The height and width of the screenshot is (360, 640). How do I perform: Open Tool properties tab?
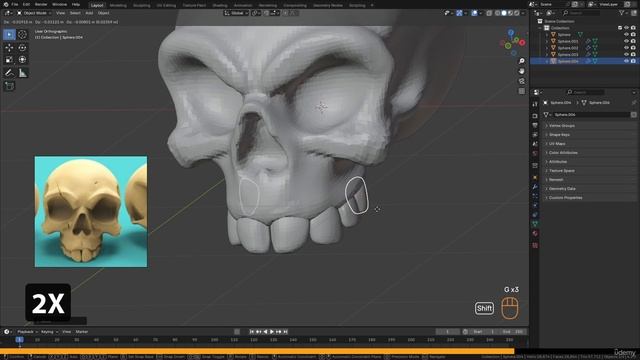point(535,104)
